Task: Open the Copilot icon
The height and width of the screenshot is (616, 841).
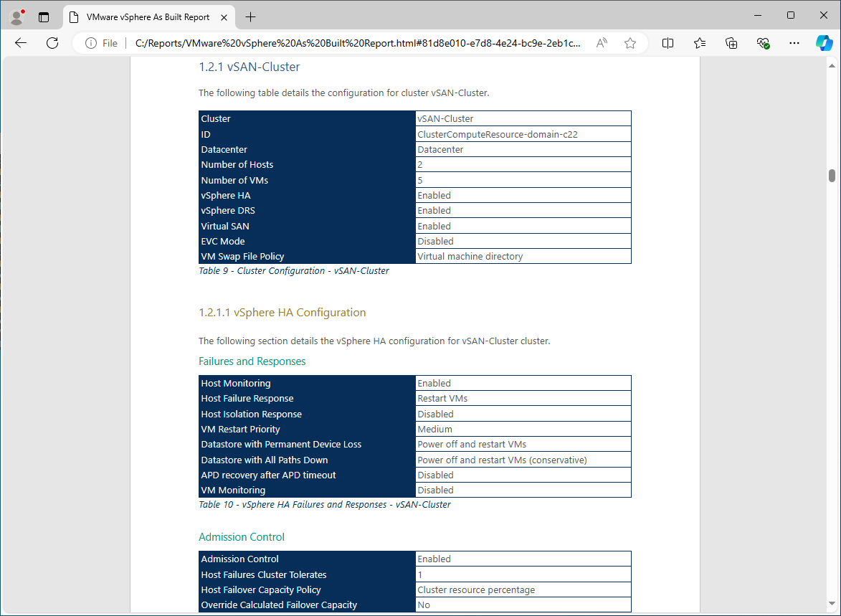Action: click(x=824, y=43)
